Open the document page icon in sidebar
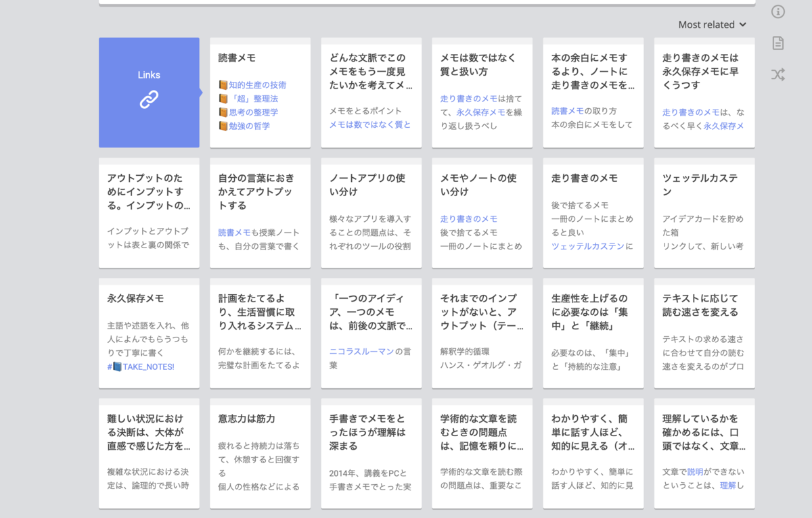 tap(778, 43)
